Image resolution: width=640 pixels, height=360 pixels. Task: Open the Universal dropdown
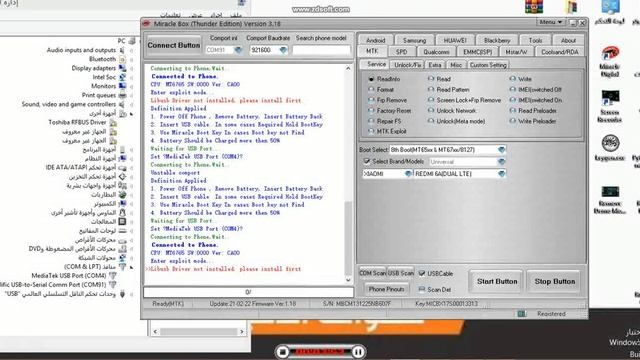(502, 162)
